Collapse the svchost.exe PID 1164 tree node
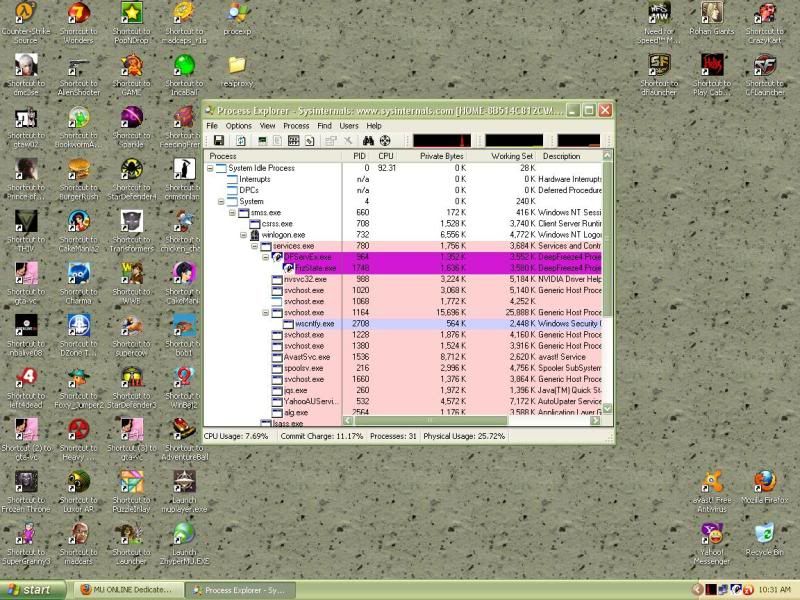This screenshot has height=600, width=800. (266, 313)
